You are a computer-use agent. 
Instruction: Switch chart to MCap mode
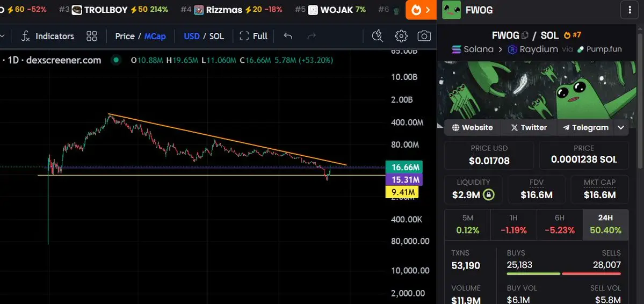click(155, 36)
